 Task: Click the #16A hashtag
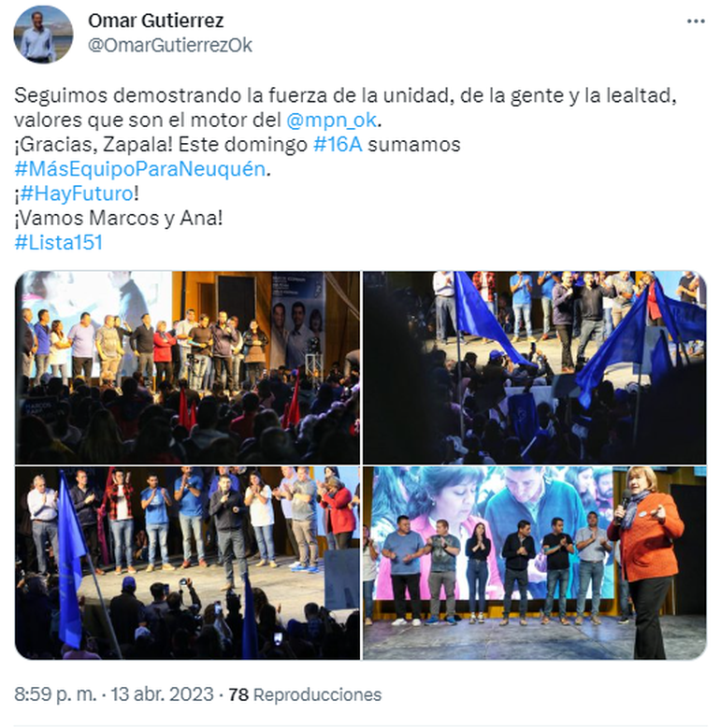[338, 145]
